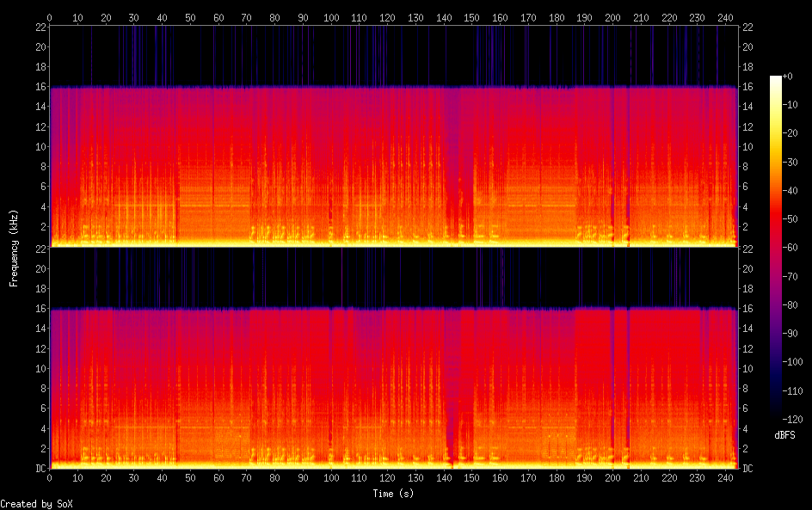Click right-axis "10" kHz label of lower channel

tap(747, 369)
